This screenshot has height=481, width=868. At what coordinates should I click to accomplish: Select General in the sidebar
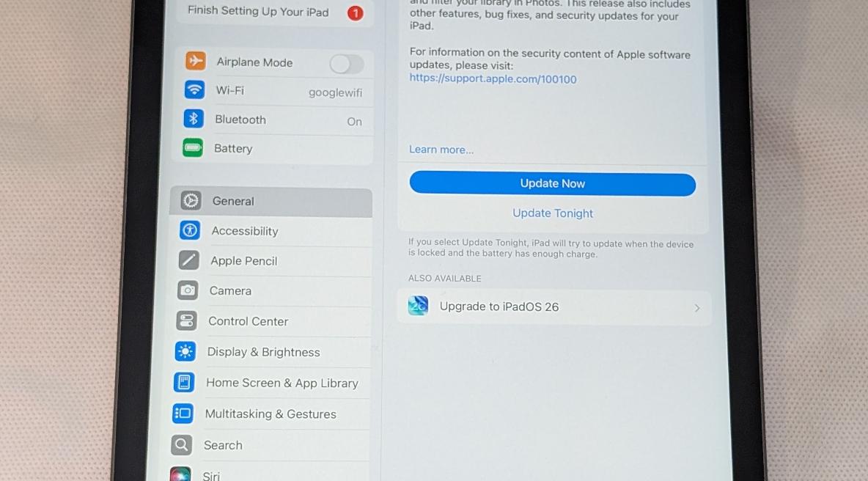pyautogui.click(x=271, y=202)
